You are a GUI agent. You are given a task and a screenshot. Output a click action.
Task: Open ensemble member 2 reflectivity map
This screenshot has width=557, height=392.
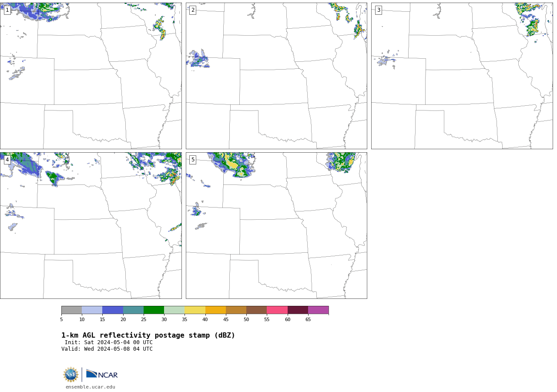tap(276, 76)
